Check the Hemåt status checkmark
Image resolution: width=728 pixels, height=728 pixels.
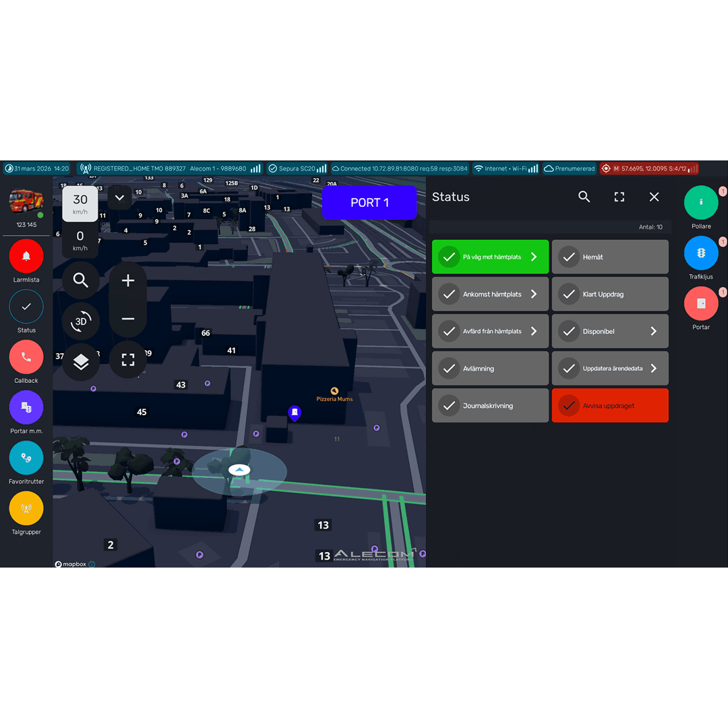569,257
